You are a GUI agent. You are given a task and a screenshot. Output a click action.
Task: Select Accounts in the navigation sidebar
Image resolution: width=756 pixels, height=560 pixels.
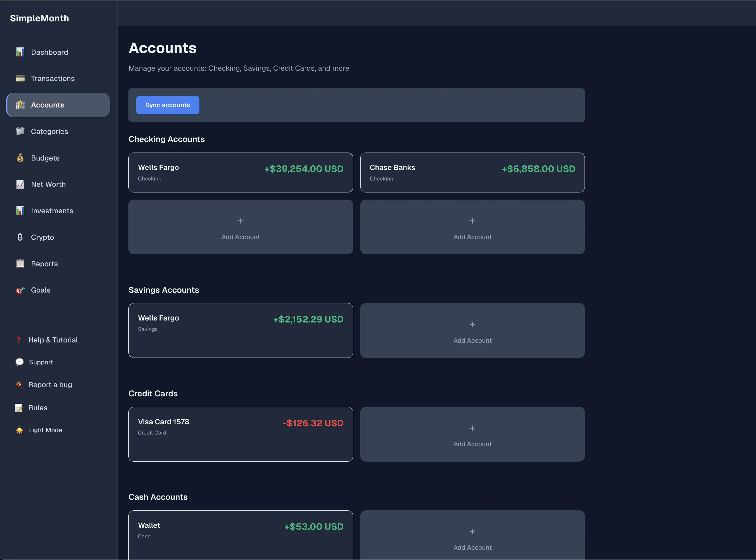point(47,105)
